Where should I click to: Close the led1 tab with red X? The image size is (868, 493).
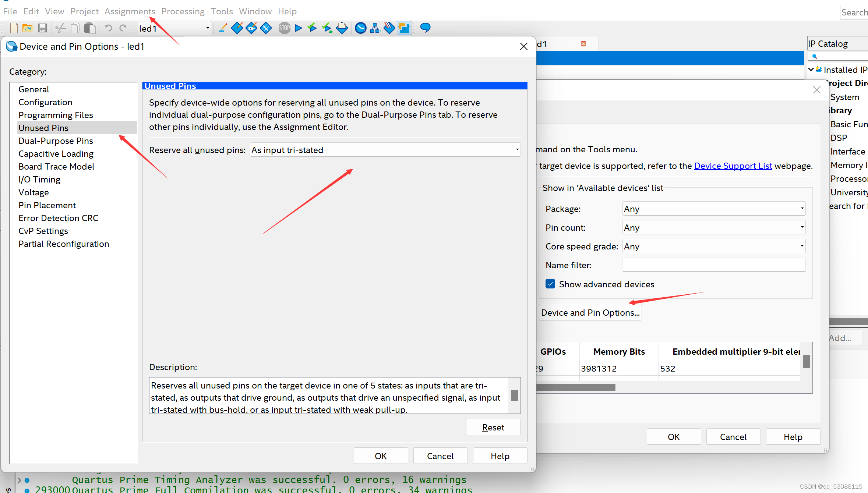point(583,44)
